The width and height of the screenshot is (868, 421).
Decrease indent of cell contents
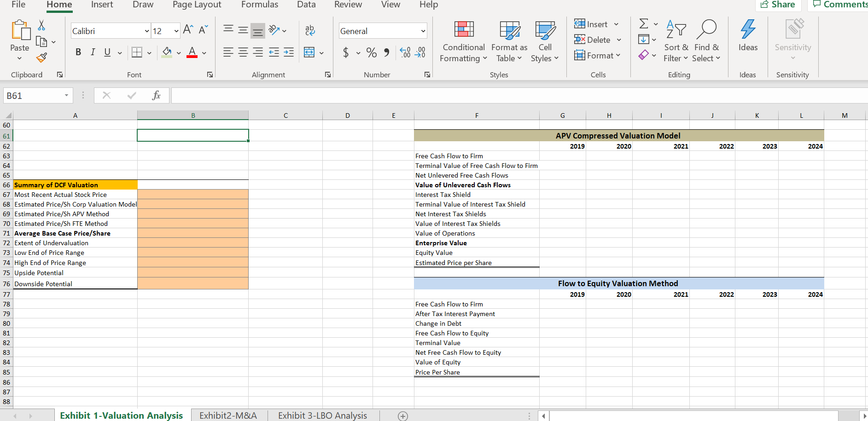pos(274,52)
